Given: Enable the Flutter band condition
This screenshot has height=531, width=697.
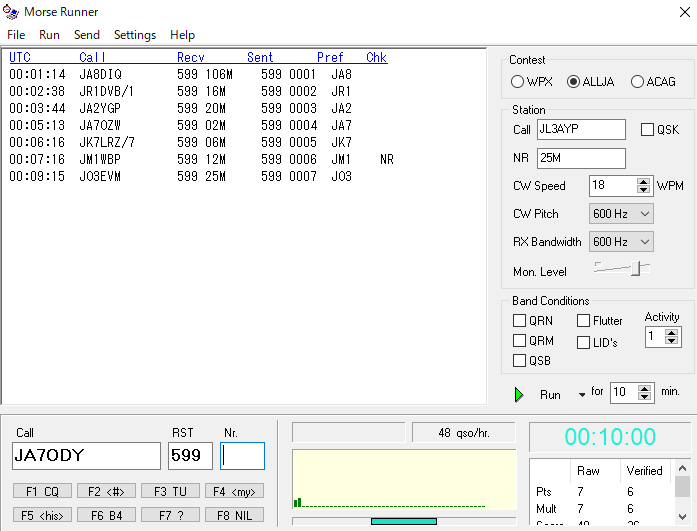Looking at the screenshot, I should 583,320.
